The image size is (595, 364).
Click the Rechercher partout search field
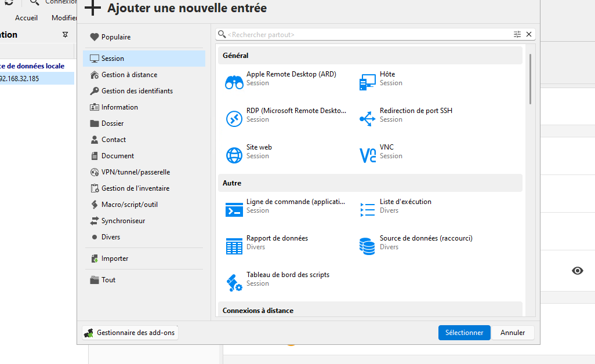click(365, 35)
